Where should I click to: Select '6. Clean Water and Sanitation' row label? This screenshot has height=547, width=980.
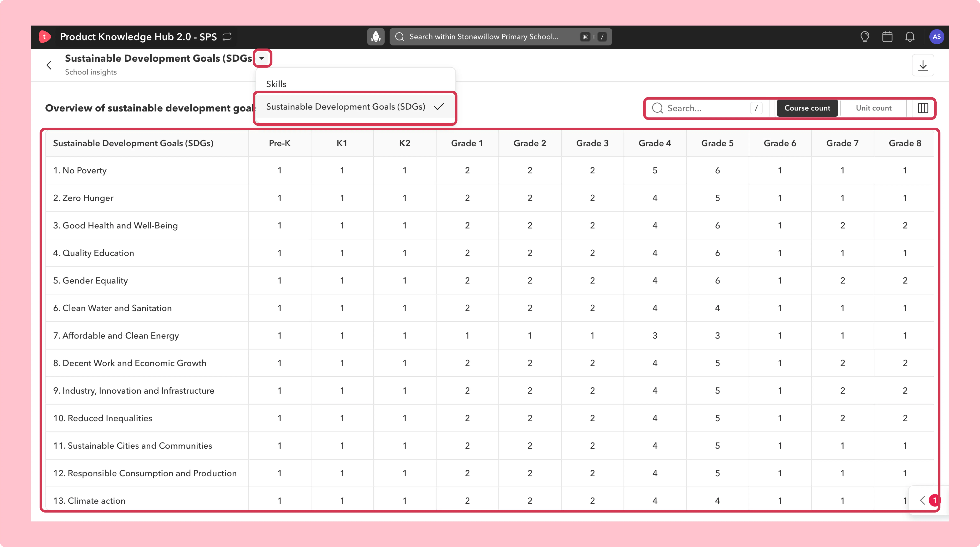[113, 308]
